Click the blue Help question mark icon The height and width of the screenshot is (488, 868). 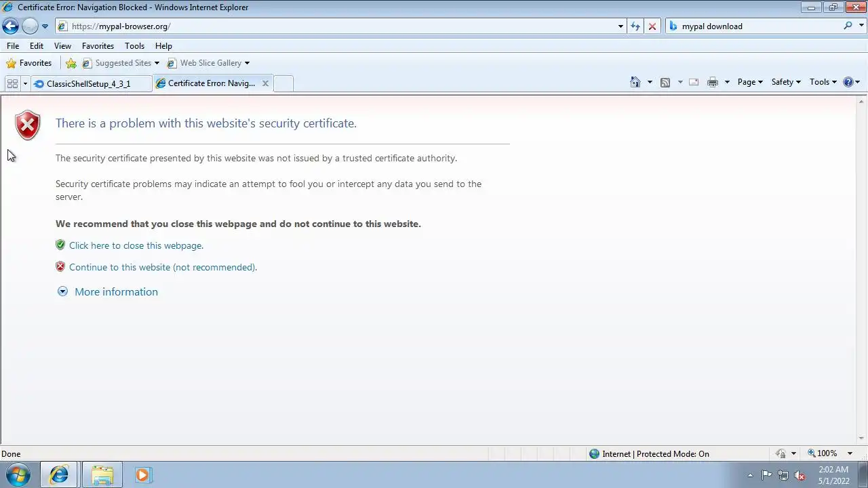(848, 82)
